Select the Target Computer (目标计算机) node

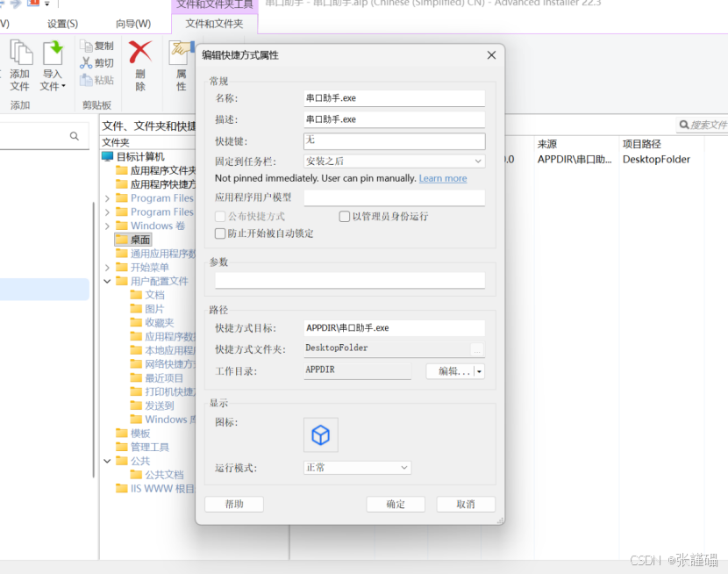[140, 156]
